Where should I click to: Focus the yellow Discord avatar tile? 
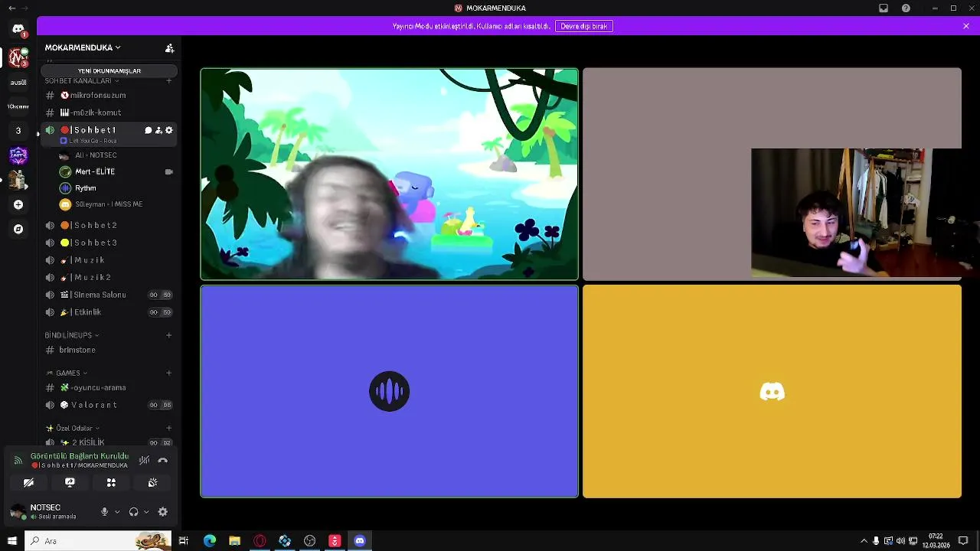[x=772, y=391]
